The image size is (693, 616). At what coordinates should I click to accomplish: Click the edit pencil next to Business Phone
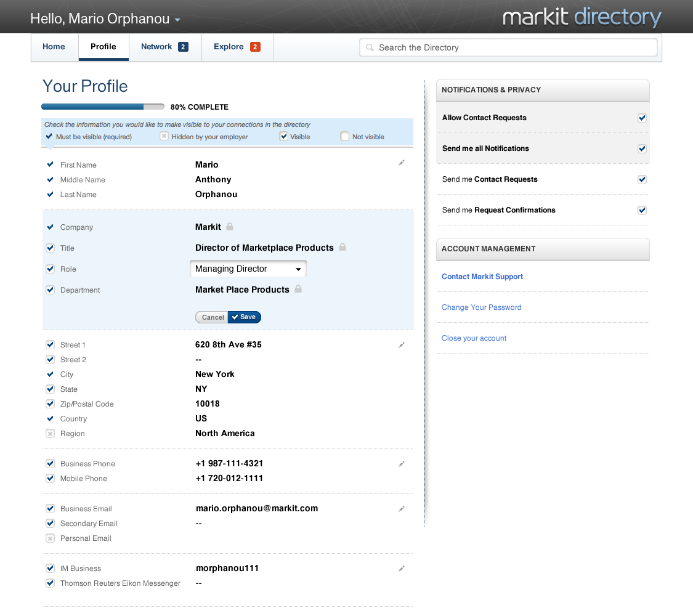402,464
